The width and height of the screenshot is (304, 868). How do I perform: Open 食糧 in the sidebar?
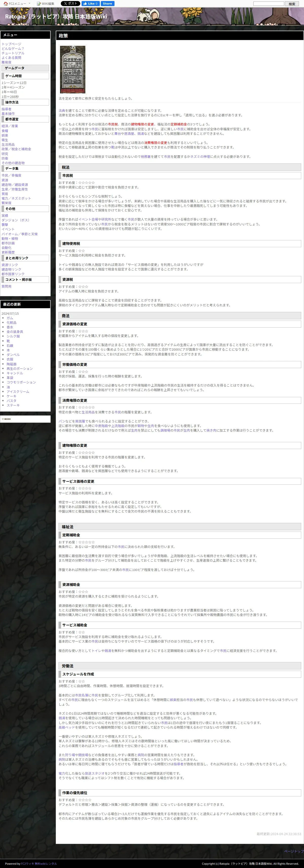tap(5, 131)
